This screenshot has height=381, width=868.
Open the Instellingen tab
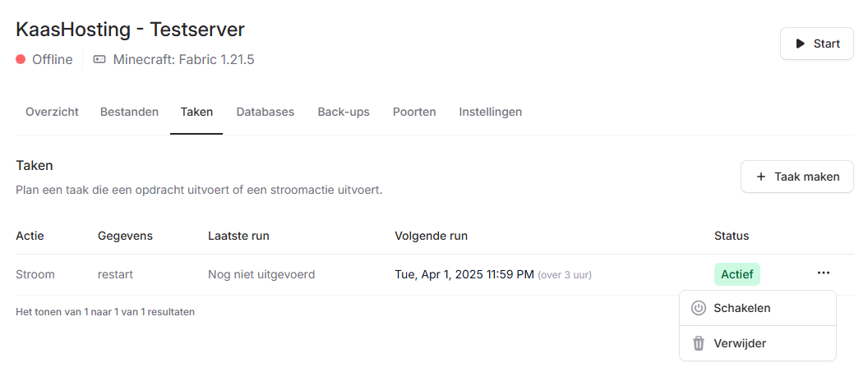coord(490,112)
